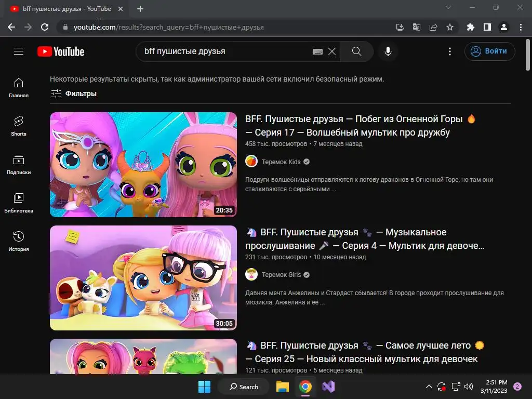Share this page icon
Viewport: 532px width, 399px height.
point(433,27)
